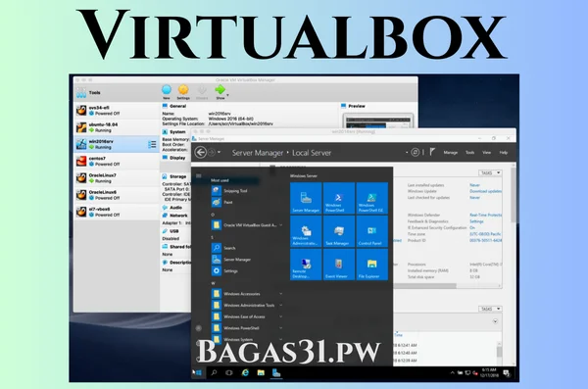Screen dimensions: 588x389
Task: Click the taskbar search magnifier icon
Action: click(214, 372)
